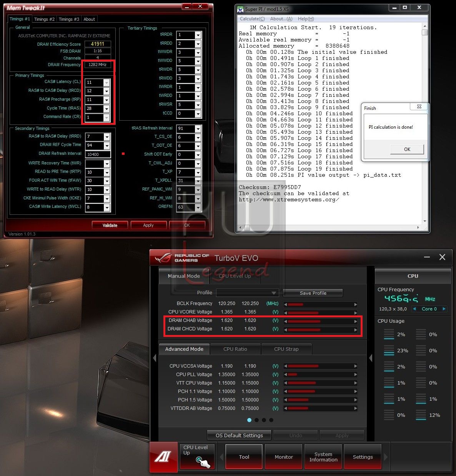Open the About tab in MemTweakIt

click(89, 19)
